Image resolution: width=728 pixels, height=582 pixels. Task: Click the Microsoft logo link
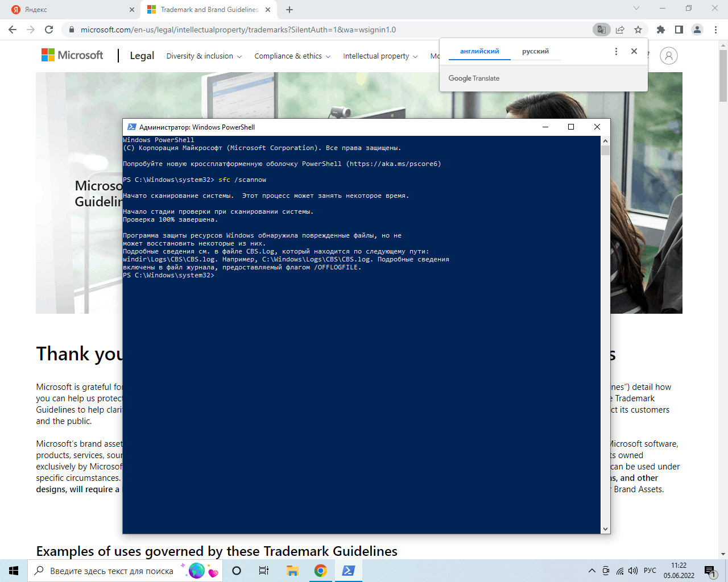[x=72, y=55]
